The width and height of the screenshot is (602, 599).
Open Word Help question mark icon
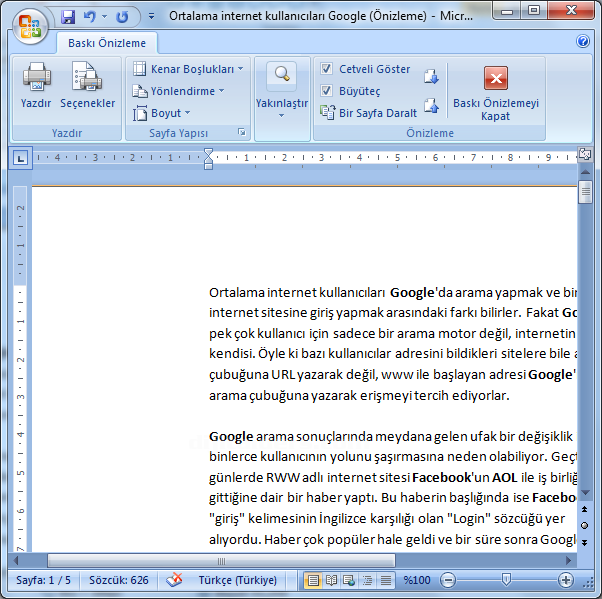[x=583, y=41]
